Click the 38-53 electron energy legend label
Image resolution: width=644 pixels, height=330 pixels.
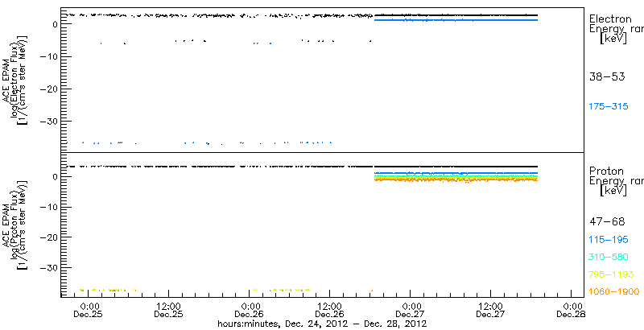607,76
